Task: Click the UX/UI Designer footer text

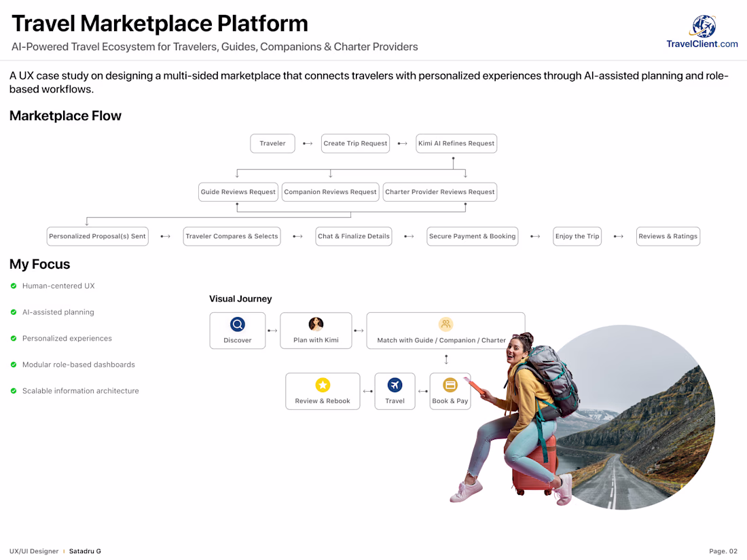Action: pyautogui.click(x=34, y=551)
